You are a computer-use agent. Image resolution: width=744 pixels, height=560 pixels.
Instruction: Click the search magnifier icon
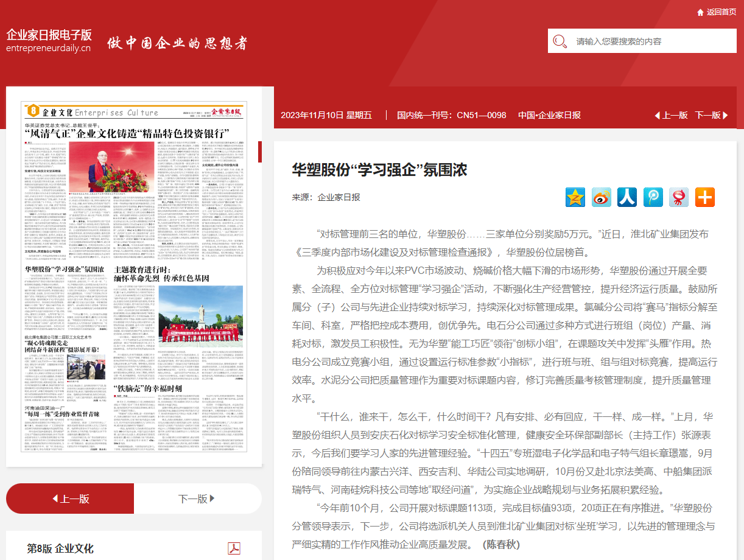[x=559, y=41]
